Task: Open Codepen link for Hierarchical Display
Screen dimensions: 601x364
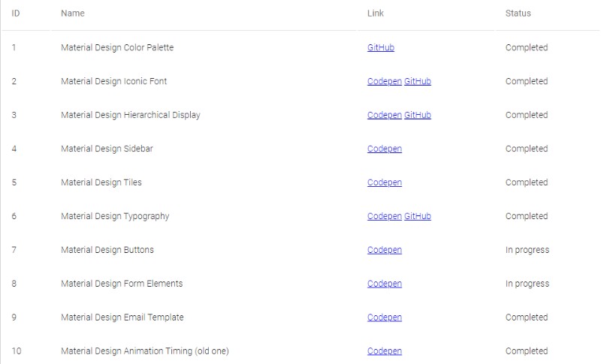Action: pos(385,115)
